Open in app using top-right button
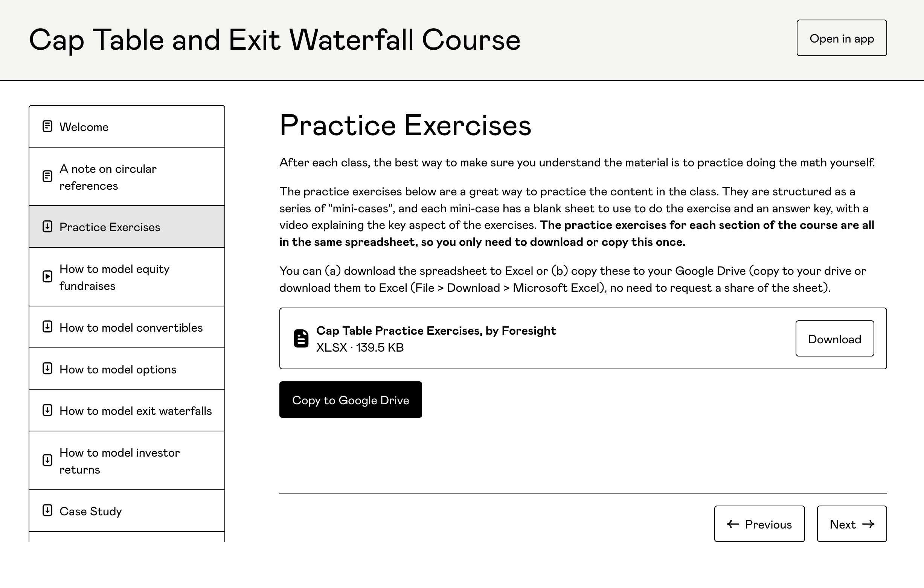Screen dimensions: 924x588 point(841,38)
